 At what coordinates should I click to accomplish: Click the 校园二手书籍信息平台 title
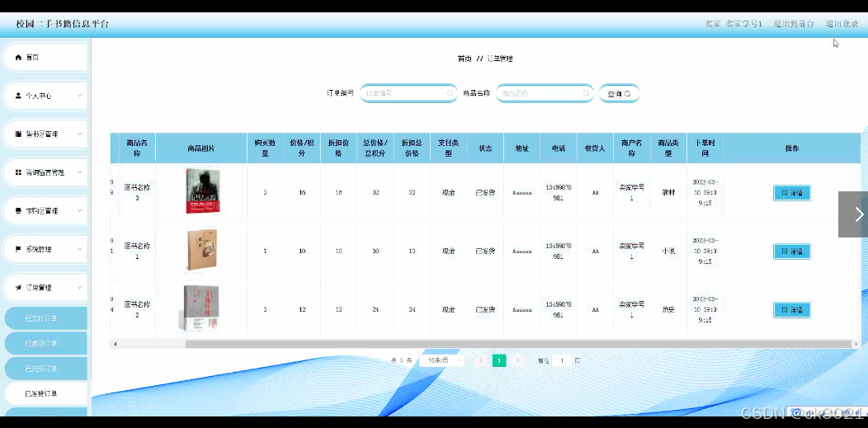tap(62, 24)
